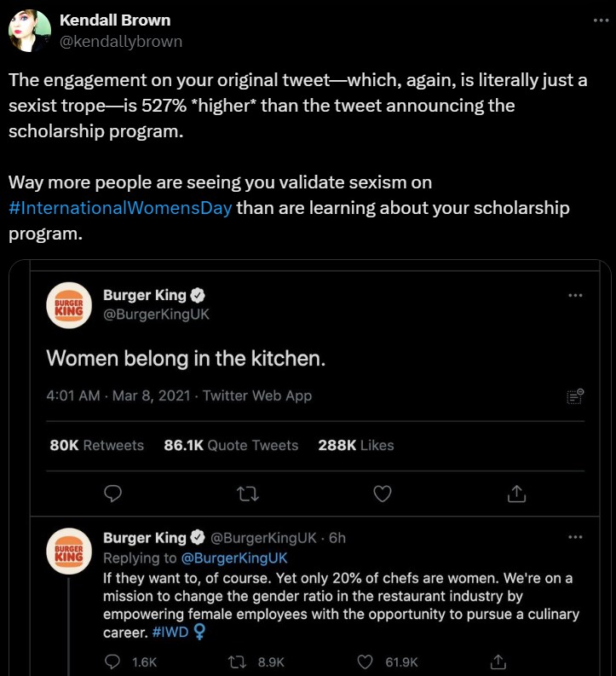Open more options on the Burger King tweet
This screenshot has width=616, height=676.
575,296
